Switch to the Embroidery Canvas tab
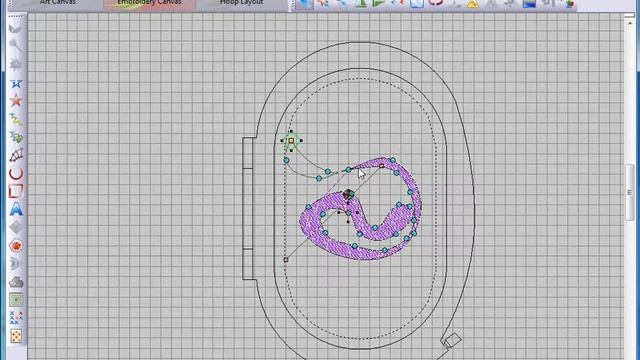Screen dimensions: 640x360 click(149, 3)
